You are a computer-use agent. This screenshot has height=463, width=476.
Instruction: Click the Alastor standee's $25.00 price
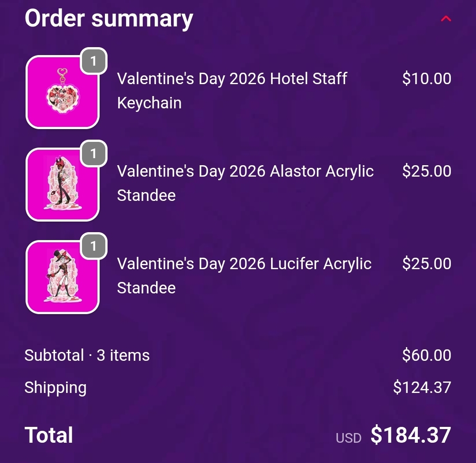point(427,171)
